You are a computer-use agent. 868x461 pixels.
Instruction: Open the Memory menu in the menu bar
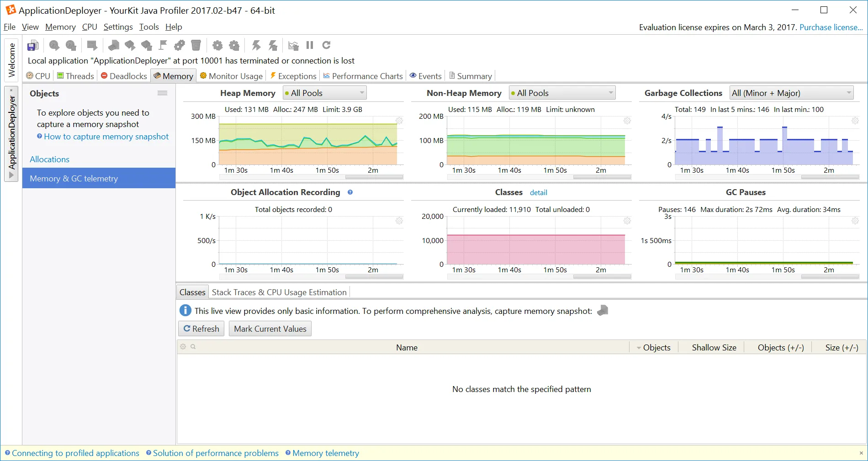60,27
